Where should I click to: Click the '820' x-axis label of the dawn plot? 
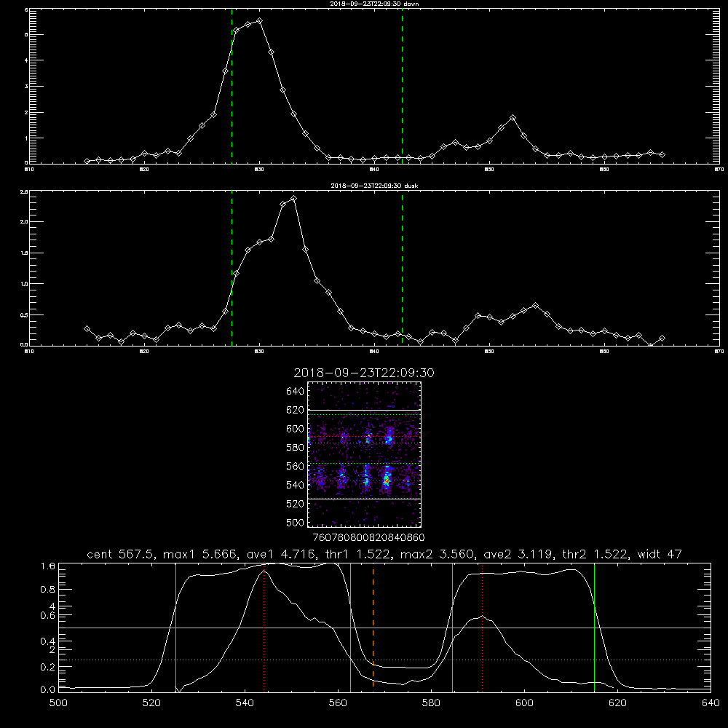(x=144, y=170)
